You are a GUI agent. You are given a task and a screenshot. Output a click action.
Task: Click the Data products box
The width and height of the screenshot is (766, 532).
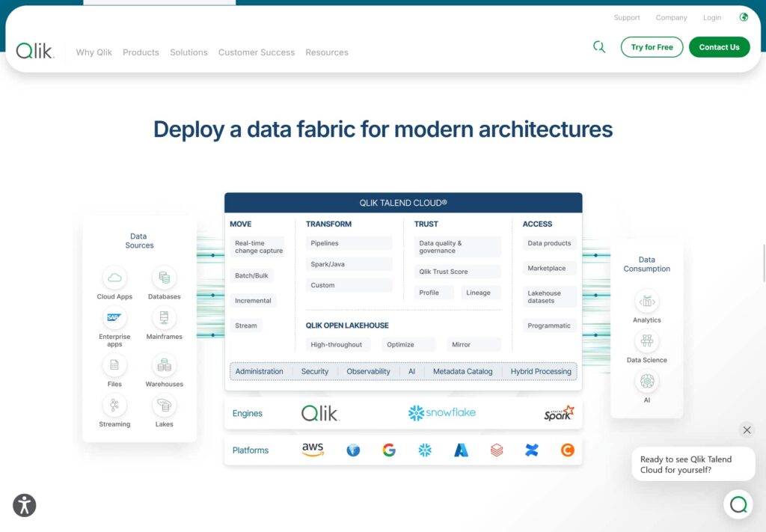coord(549,243)
